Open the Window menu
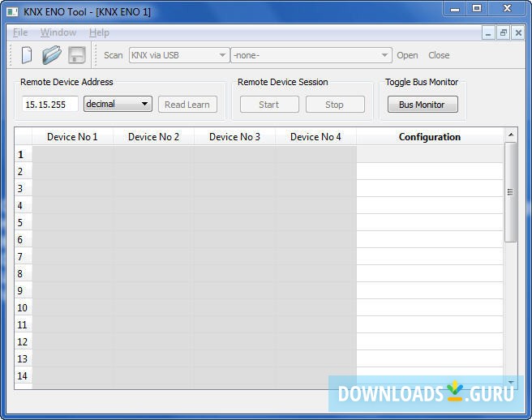The height and width of the screenshot is (420, 532). [58, 32]
